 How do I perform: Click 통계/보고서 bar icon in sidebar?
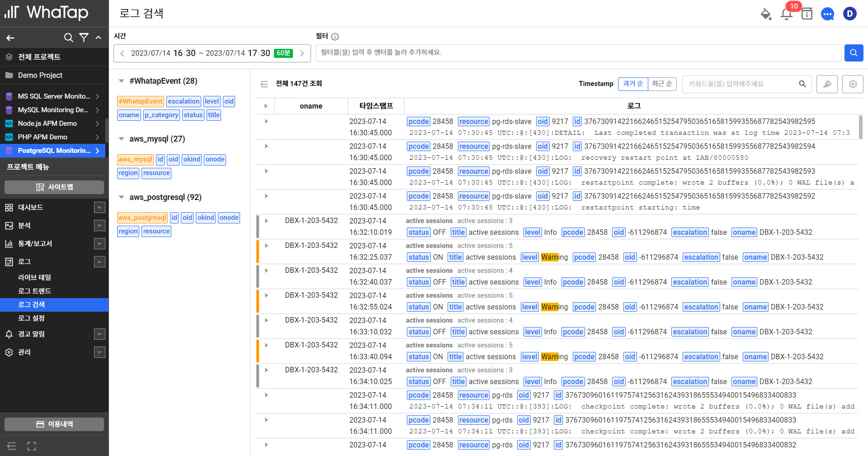click(x=9, y=244)
